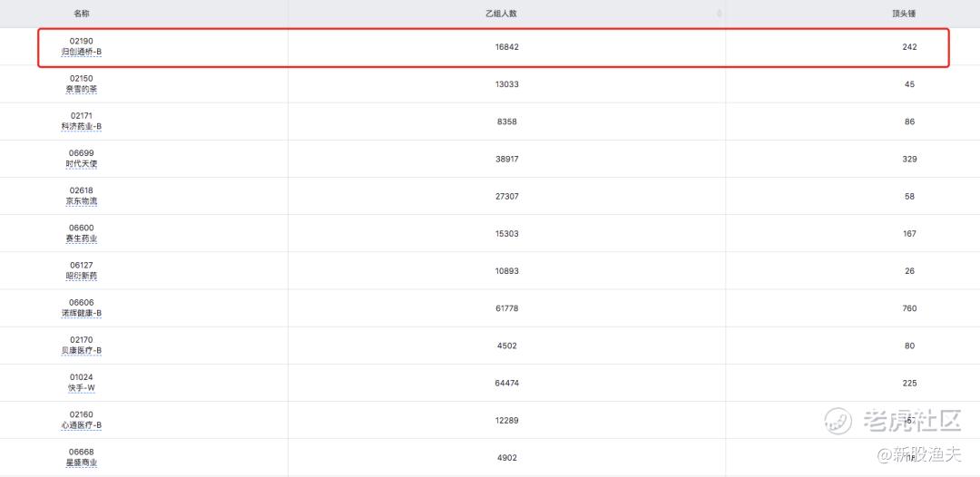Click the 老虎社区 tiger logo icon
The height and width of the screenshot is (477, 980).
838,421
